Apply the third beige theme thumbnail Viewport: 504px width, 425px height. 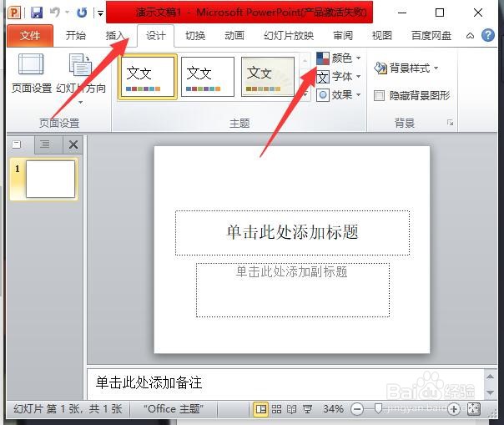pos(268,77)
